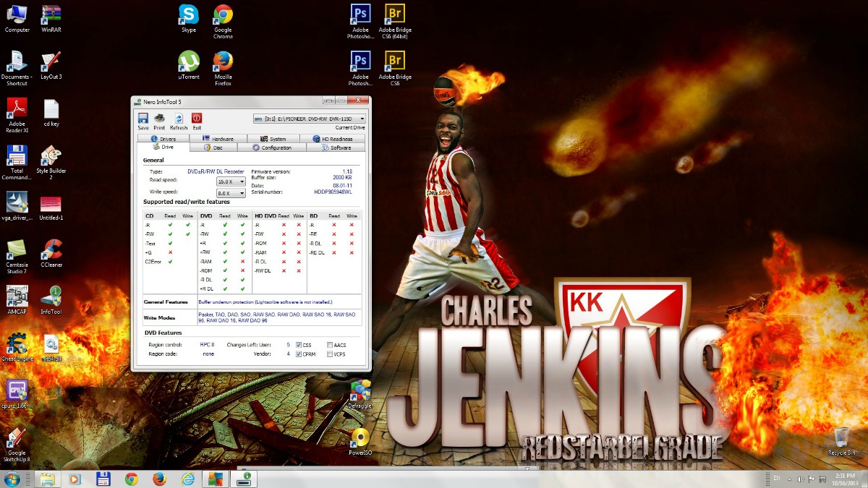Click the RPC II region control value
Viewport: 868px width, 488px height.
coord(208,345)
